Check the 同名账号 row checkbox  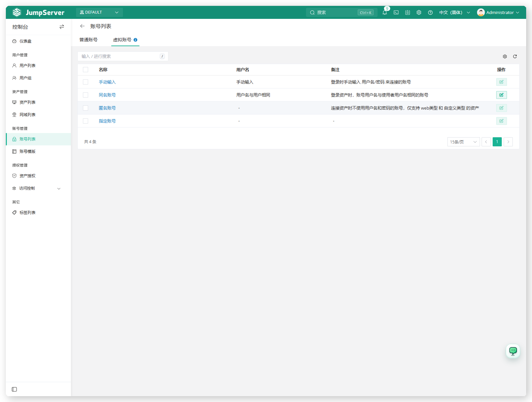click(x=86, y=95)
